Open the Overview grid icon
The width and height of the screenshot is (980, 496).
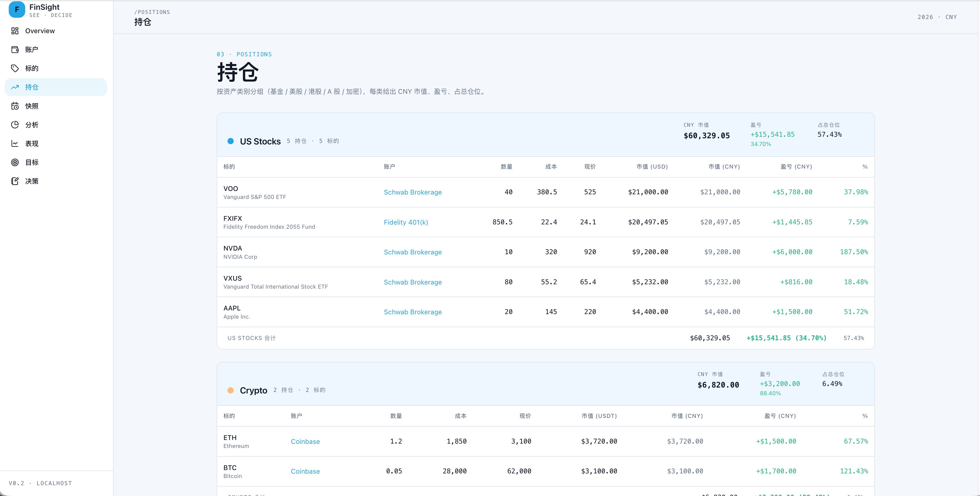(x=15, y=31)
